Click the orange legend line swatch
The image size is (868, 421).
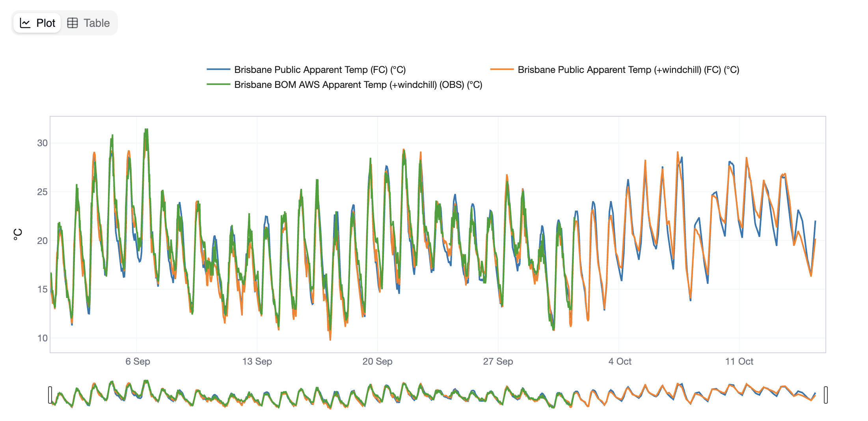[x=502, y=69]
